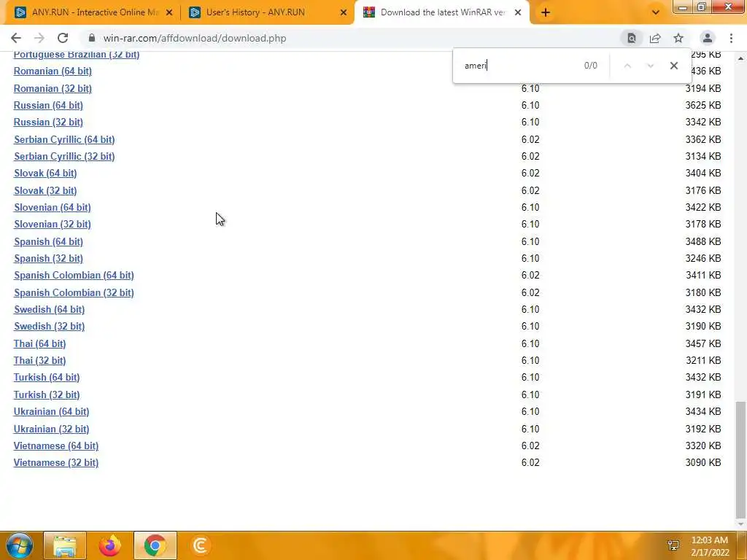This screenshot has width=747, height=560.
Task: Download Ukrainian (32 bit)
Action: tap(52, 429)
